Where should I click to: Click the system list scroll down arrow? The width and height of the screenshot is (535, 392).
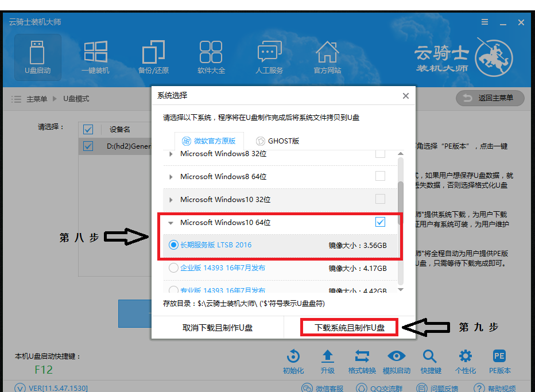[401, 289]
